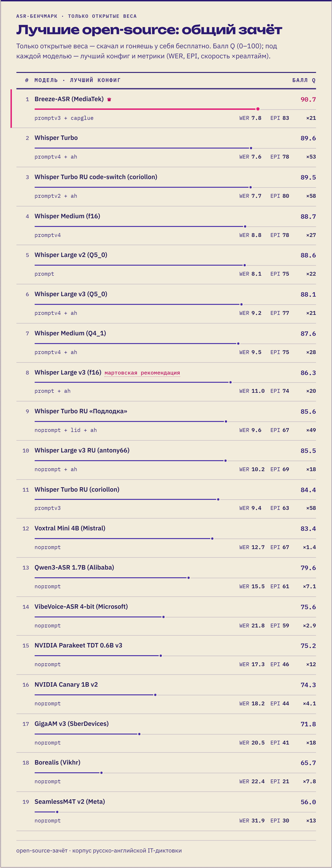Screen dimensions: 332x868
Task: Click the crown icon beside Breeze-ASR (MediaTek)
Action: click(109, 99)
